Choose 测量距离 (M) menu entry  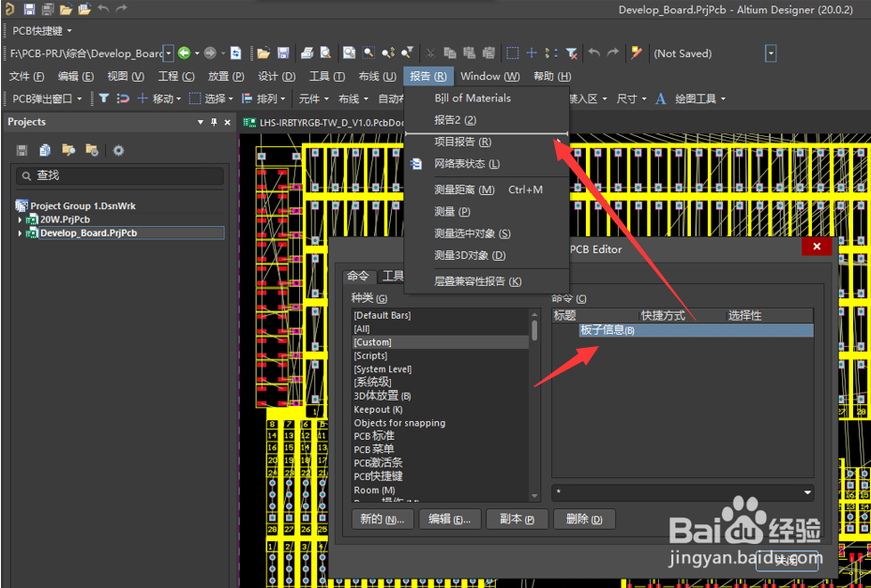pos(464,190)
